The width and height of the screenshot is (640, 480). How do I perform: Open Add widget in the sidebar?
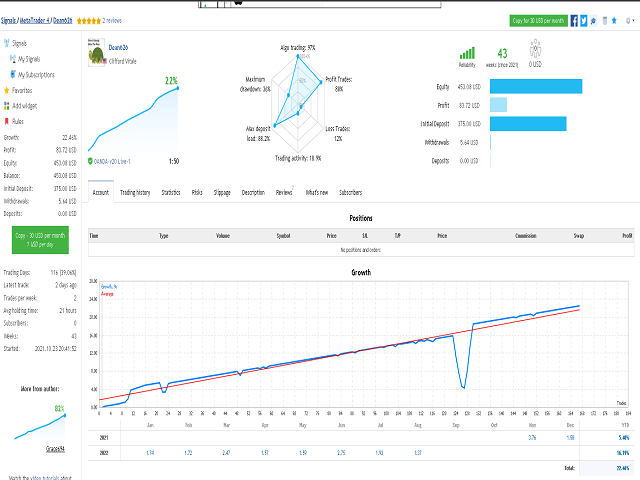point(24,106)
